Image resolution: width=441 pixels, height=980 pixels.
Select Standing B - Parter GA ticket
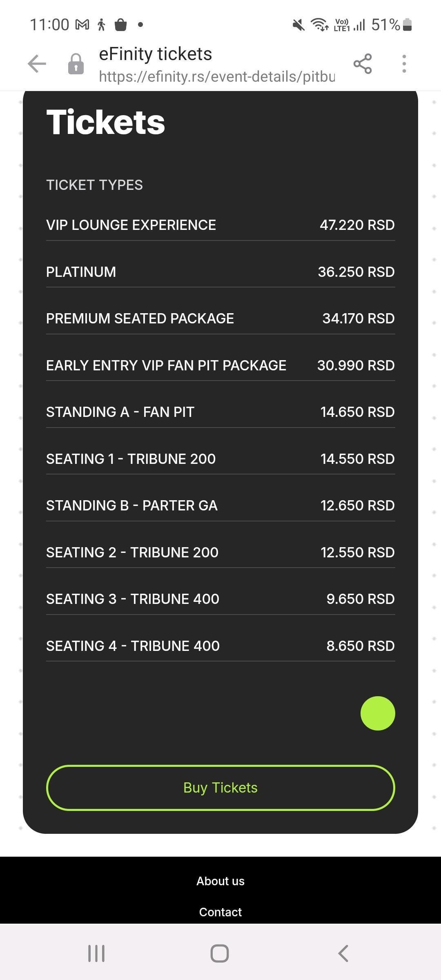click(220, 506)
